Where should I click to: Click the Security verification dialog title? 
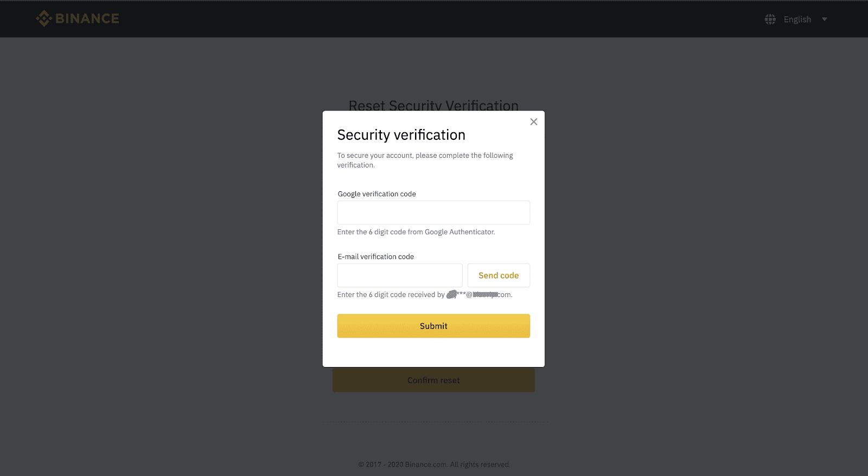(401, 135)
